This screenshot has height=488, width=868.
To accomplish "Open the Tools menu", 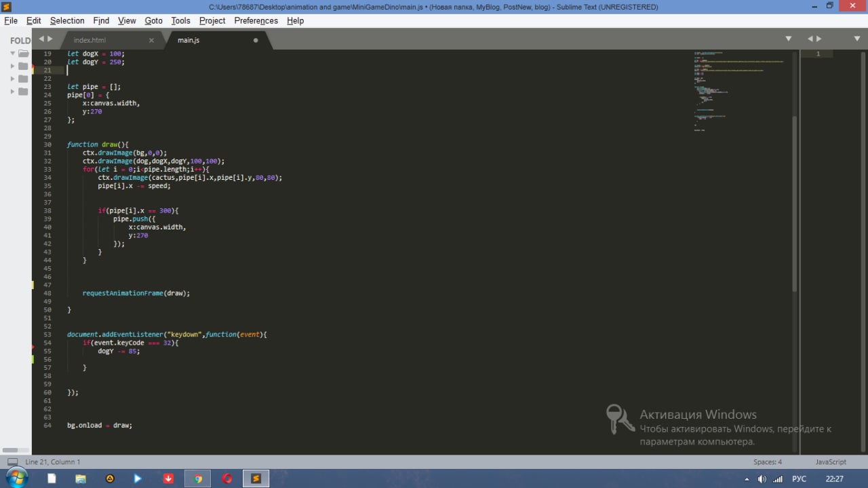I will click(181, 20).
